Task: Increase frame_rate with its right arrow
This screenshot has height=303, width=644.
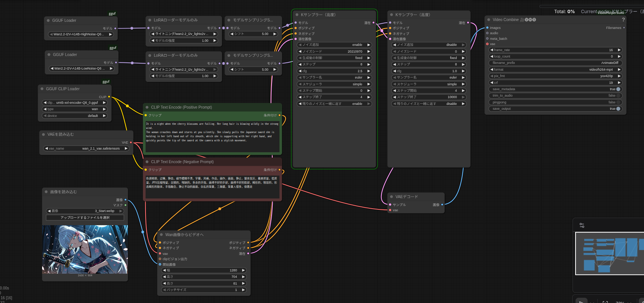Action: 619,50
